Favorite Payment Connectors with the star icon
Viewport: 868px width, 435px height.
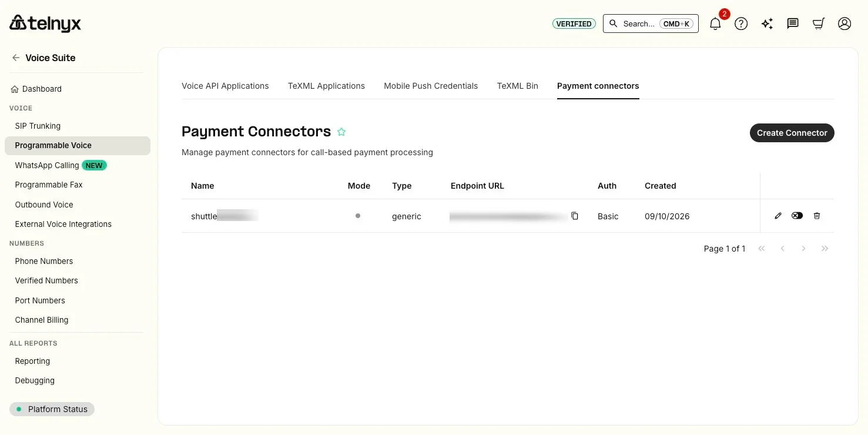click(341, 132)
